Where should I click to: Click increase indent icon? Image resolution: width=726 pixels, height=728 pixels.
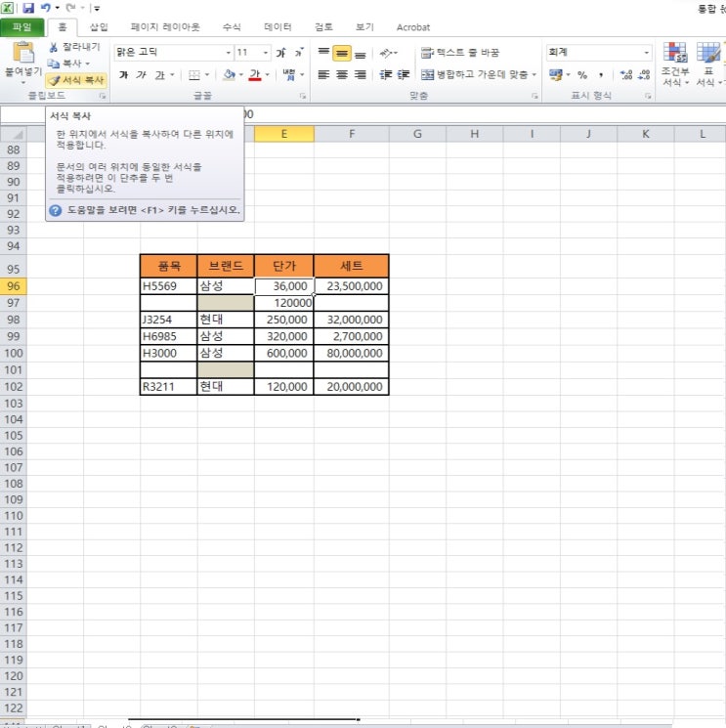(404, 74)
